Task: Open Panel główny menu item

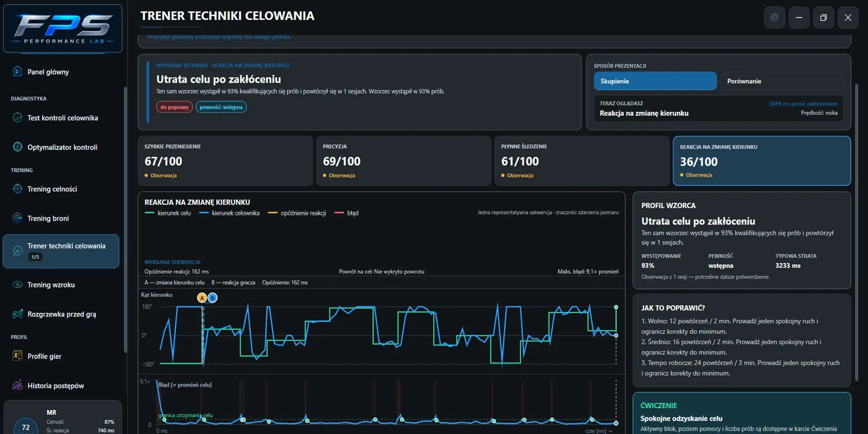Action: click(61, 71)
